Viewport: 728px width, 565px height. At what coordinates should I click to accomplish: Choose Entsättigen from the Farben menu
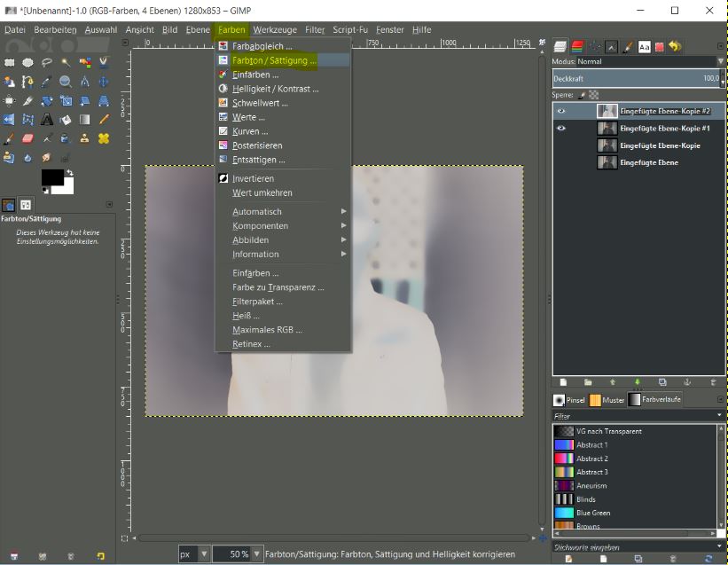(258, 160)
